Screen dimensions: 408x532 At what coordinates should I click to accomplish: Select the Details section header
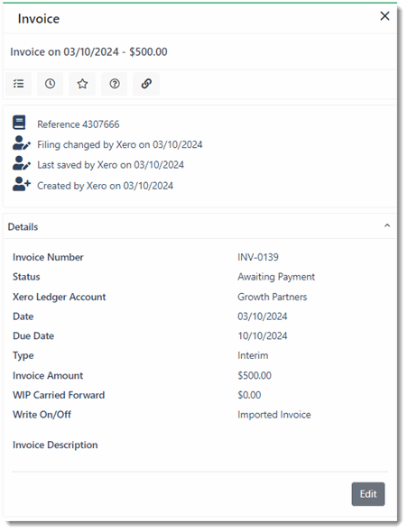pos(199,226)
